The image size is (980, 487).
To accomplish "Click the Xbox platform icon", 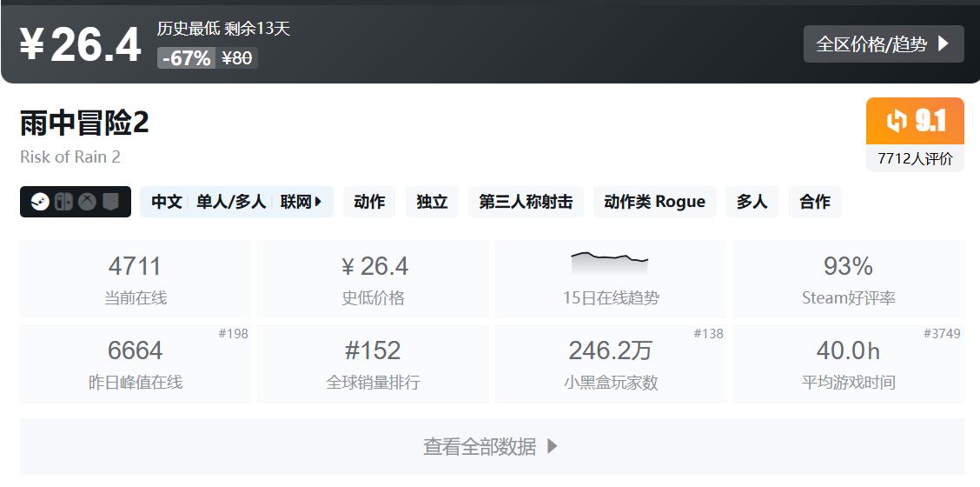I will click(87, 202).
